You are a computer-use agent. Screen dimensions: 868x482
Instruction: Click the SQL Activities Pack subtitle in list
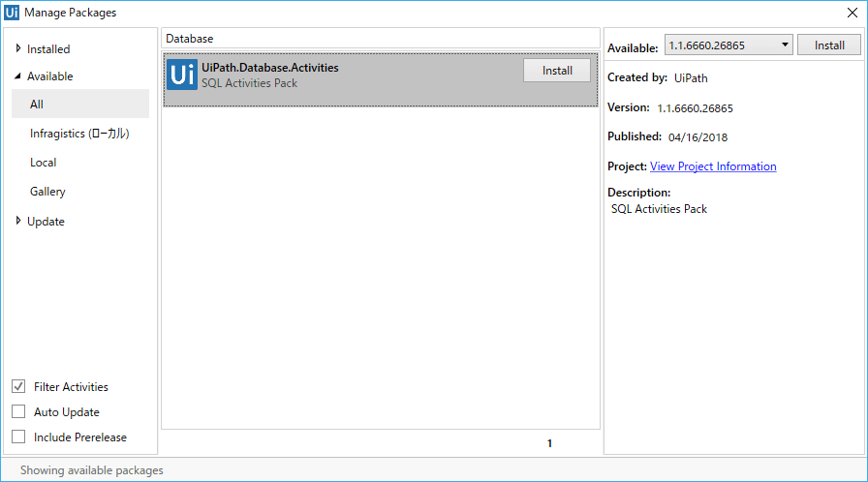[249, 83]
